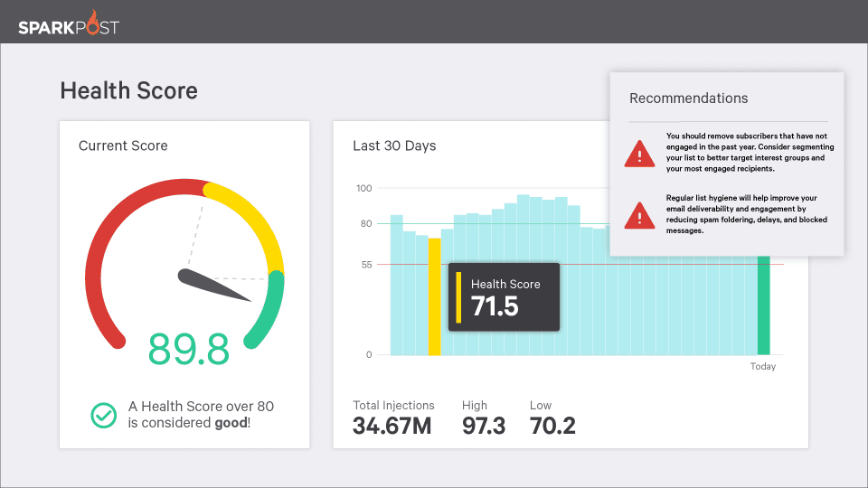Click the list hygiene recommendation text
Image resolution: width=868 pixels, height=488 pixels.
click(746, 214)
